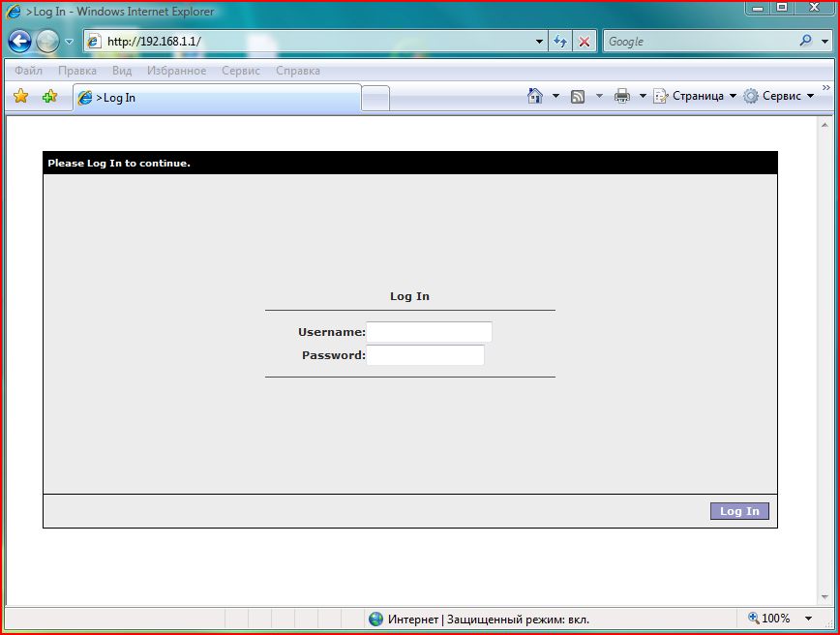Open the Сервис gear toolbar menu
The width and height of the screenshot is (840, 635).
click(779, 96)
